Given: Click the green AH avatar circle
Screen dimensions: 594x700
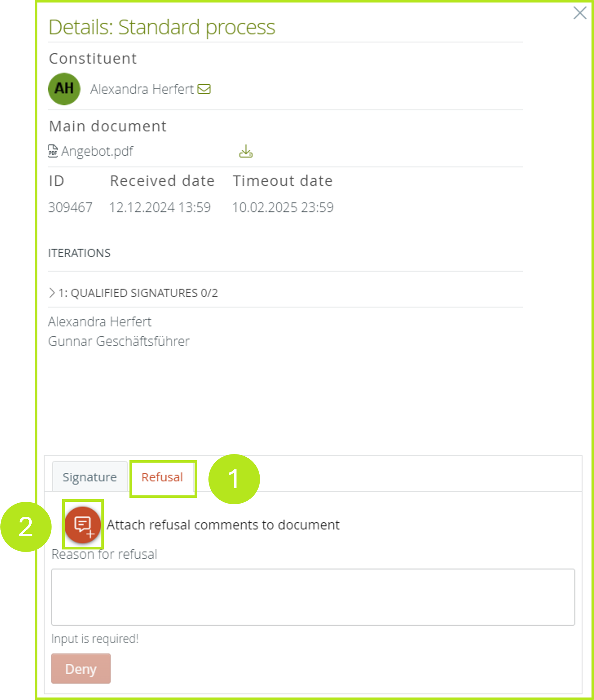Looking at the screenshot, I should [64, 89].
